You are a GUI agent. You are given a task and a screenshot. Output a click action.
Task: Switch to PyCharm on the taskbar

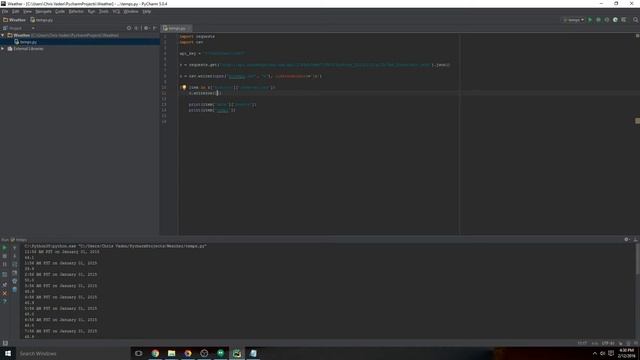[x=237, y=353]
